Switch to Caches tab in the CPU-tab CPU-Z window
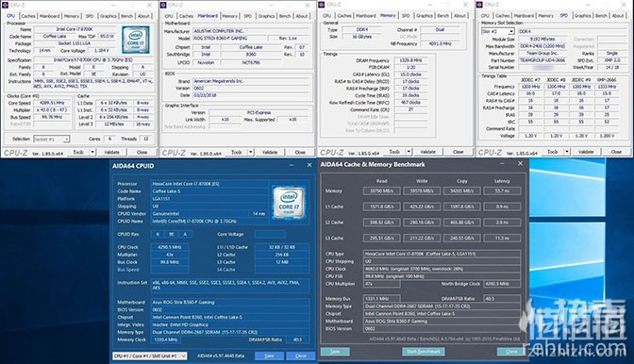 click(28, 16)
